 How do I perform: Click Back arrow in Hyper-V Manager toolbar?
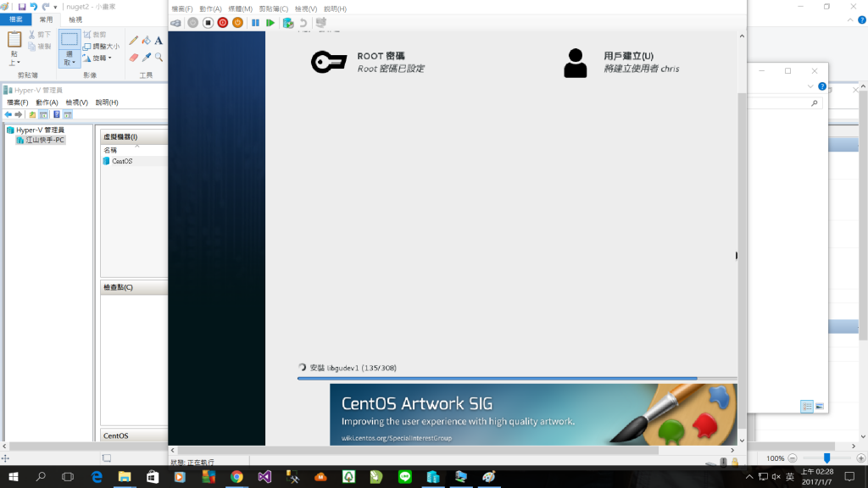[x=8, y=114]
